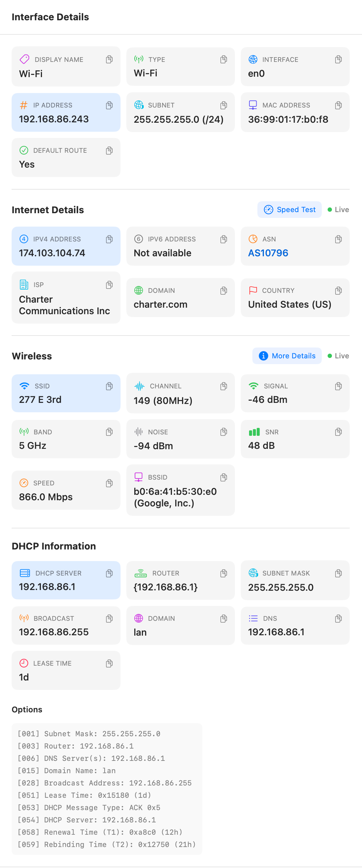
Task: Copy the SSID name
Action: point(109,386)
